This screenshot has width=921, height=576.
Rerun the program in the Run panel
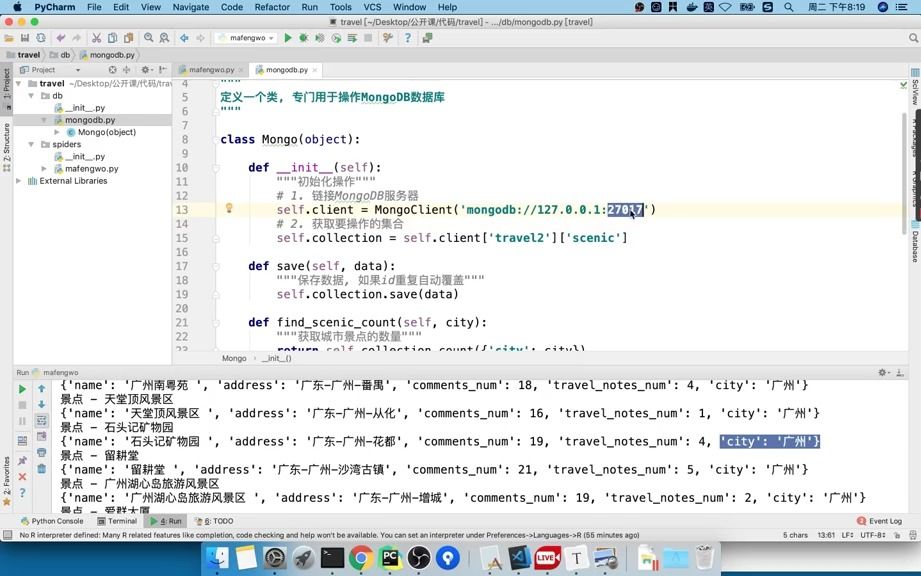(x=22, y=388)
